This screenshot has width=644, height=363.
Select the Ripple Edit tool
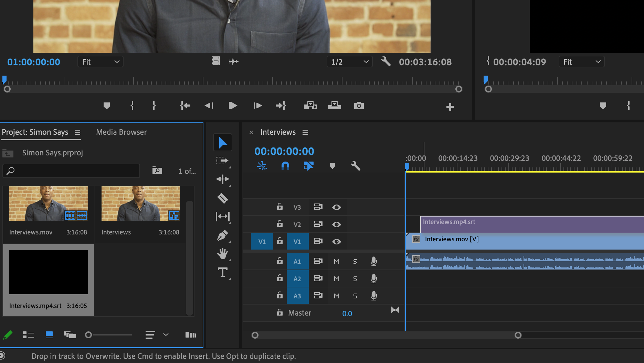click(222, 179)
